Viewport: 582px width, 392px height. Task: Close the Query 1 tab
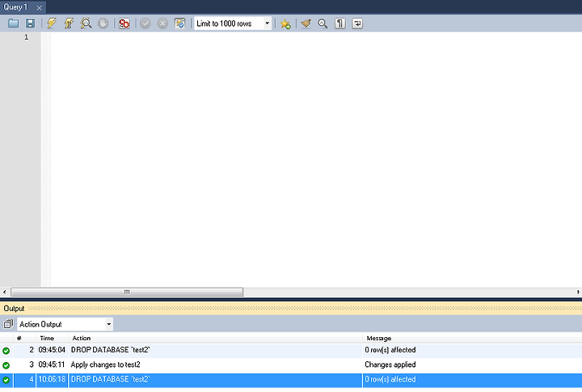pos(39,7)
